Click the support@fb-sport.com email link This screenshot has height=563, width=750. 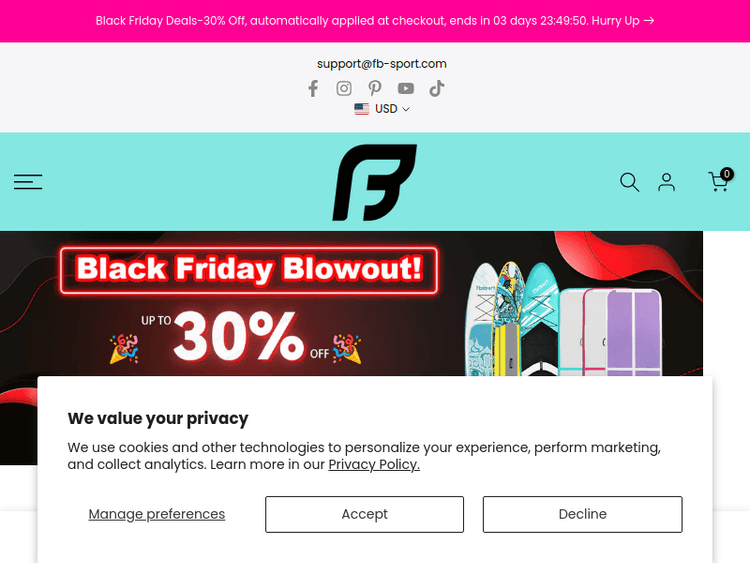click(382, 64)
